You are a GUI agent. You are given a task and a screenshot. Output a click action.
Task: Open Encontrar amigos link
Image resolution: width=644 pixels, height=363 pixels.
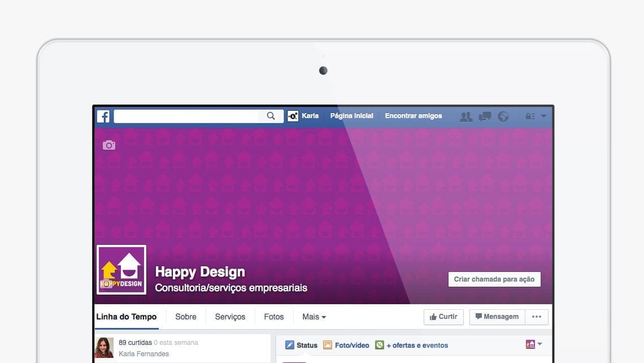coord(413,116)
